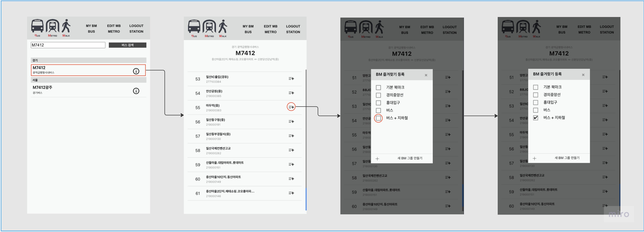
Task: Click the bookmark-add icon beside 일산IC출입(경유)
Action: (x=291, y=78)
